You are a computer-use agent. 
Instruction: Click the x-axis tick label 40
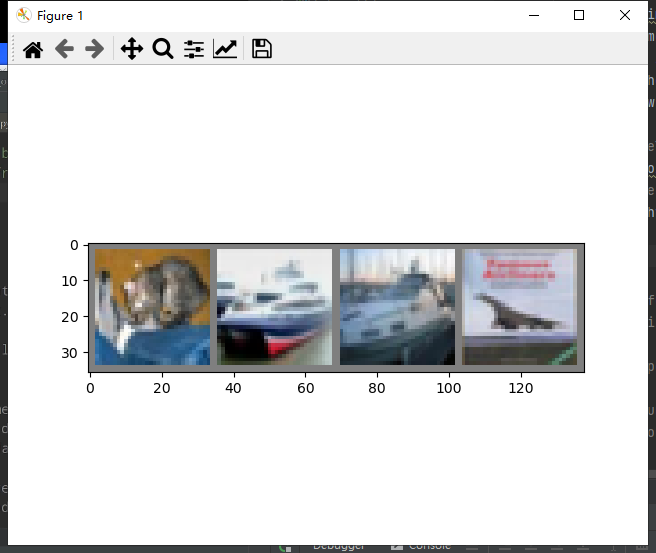[x=233, y=389]
